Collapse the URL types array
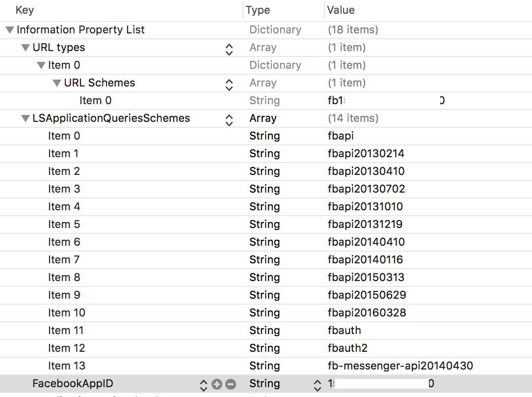532x397 pixels. click(26, 48)
